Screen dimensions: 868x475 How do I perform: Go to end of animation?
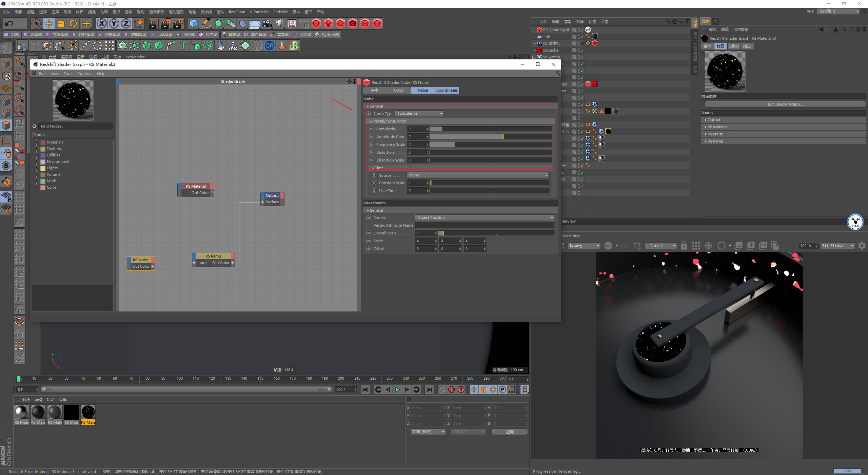(x=429, y=389)
